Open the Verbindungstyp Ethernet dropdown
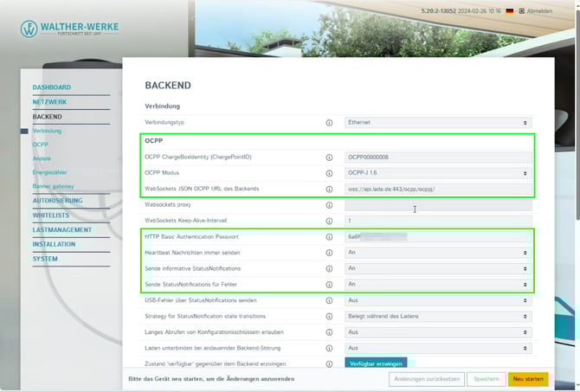Screen dimensions: 580x392 [x=438, y=123]
